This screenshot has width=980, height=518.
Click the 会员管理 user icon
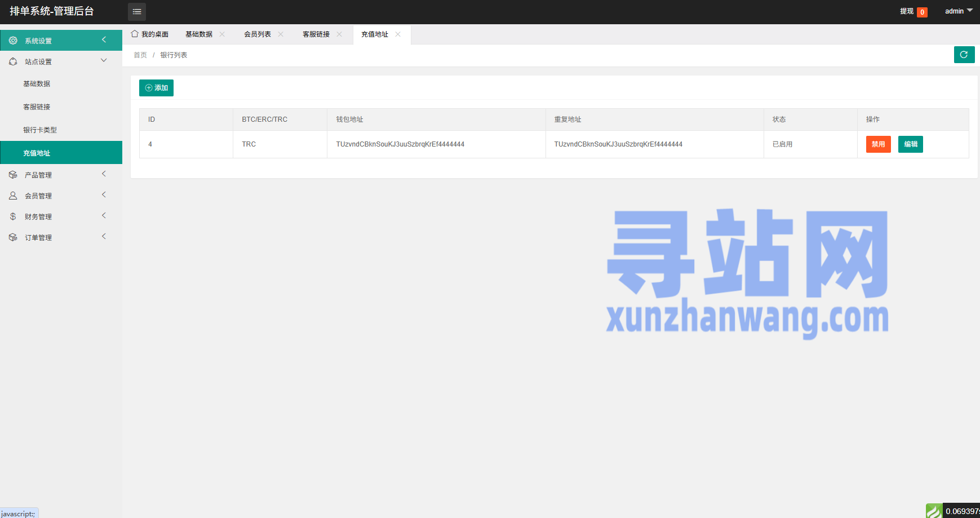click(x=13, y=196)
